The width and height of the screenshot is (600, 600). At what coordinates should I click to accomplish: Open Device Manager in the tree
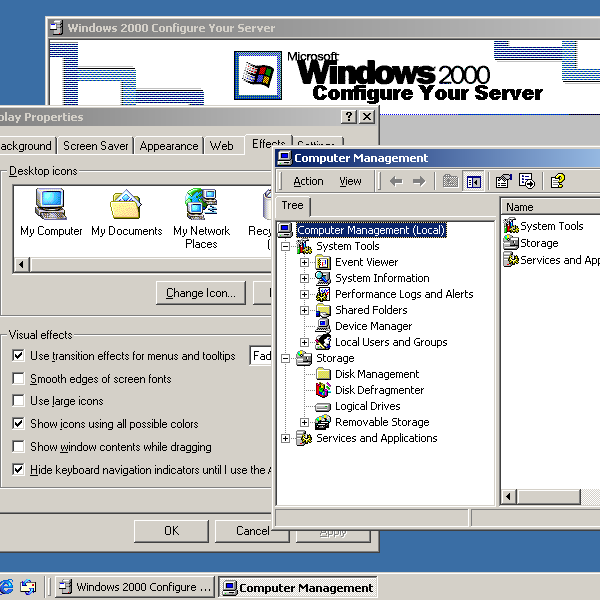click(x=373, y=326)
